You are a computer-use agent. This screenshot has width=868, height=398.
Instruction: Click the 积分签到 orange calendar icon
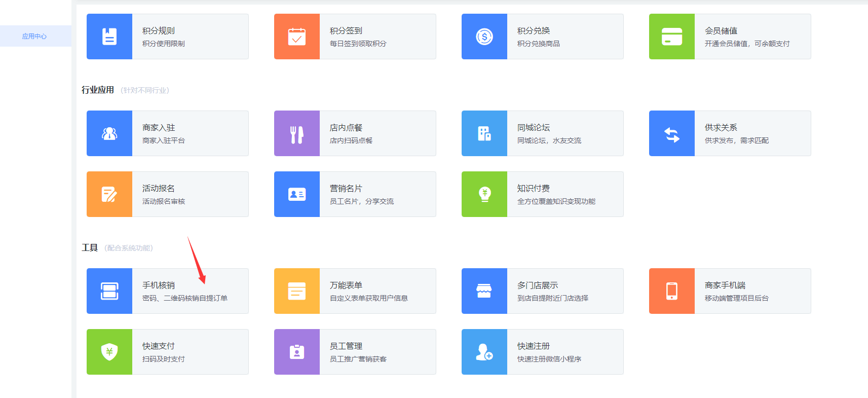point(297,37)
